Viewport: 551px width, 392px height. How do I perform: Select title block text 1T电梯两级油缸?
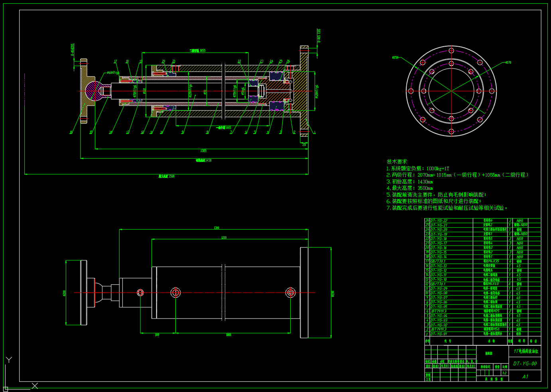click(525, 351)
